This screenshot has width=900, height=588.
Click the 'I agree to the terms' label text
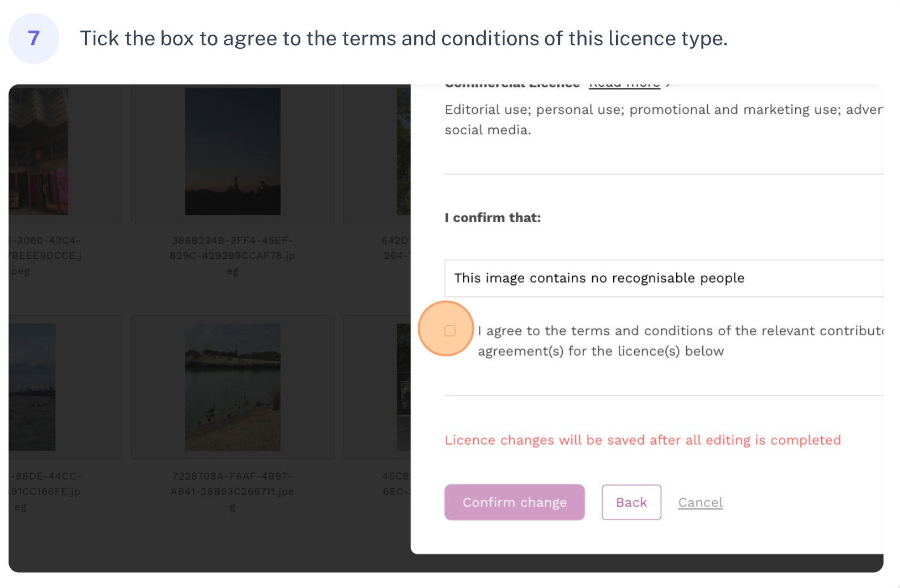(680, 341)
